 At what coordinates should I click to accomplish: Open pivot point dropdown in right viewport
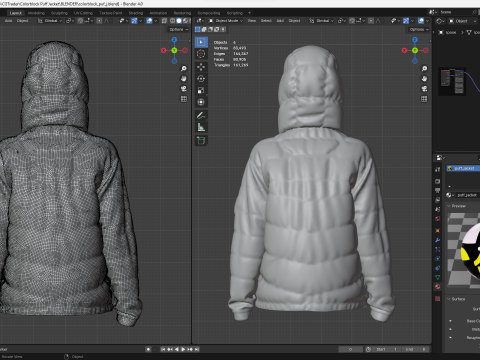[x=341, y=21]
